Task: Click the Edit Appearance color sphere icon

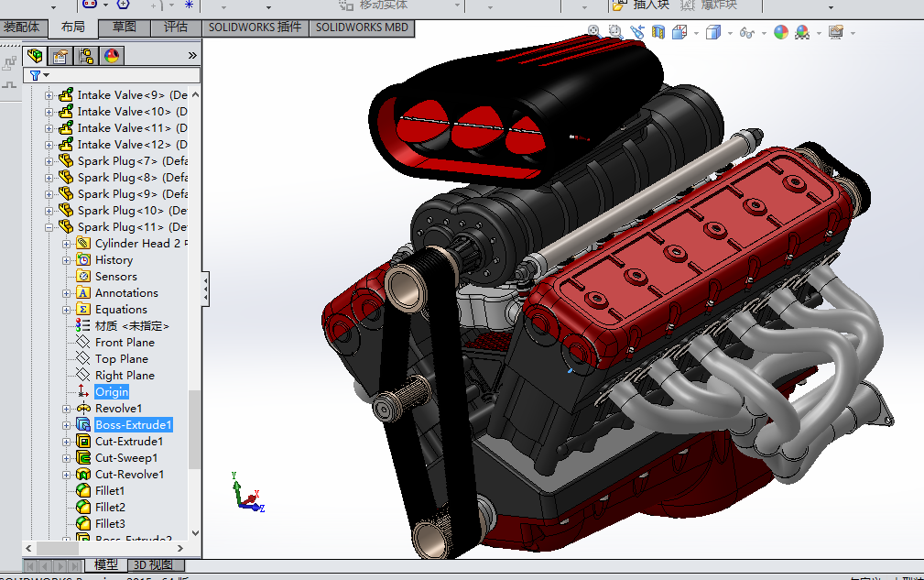Action: click(x=780, y=32)
